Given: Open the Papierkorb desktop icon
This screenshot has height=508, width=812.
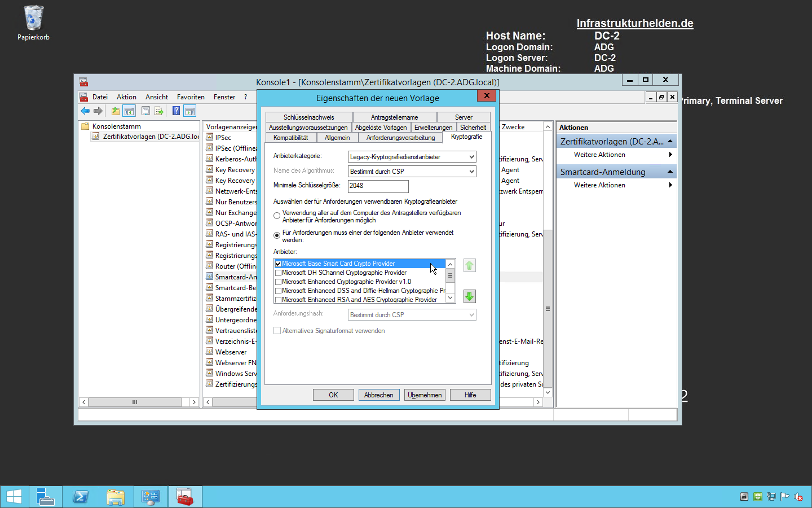Looking at the screenshot, I should (33, 23).
